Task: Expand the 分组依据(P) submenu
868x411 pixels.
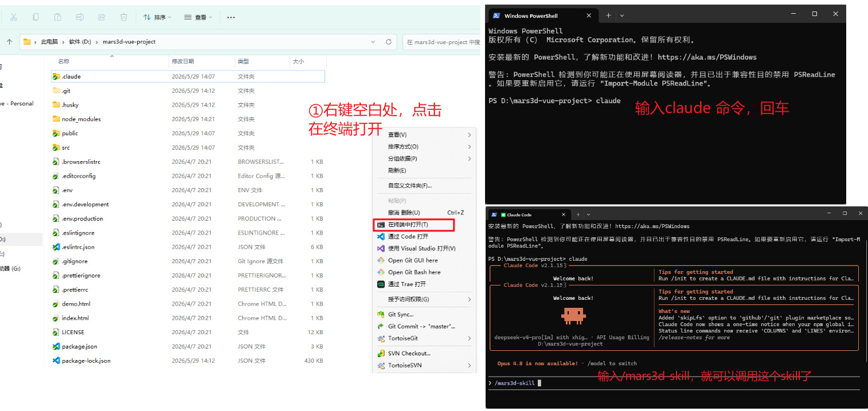Action: (469, 159)
